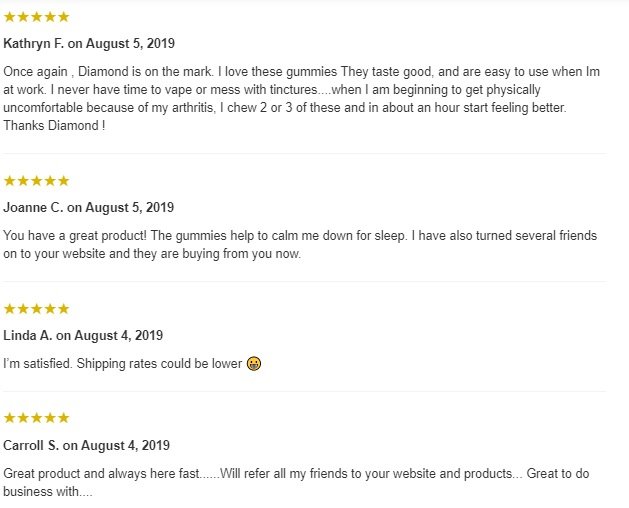The image size is (629, 508).
Task: Click fifth star of Joanne C.'s rating
Action: (63, 181)
